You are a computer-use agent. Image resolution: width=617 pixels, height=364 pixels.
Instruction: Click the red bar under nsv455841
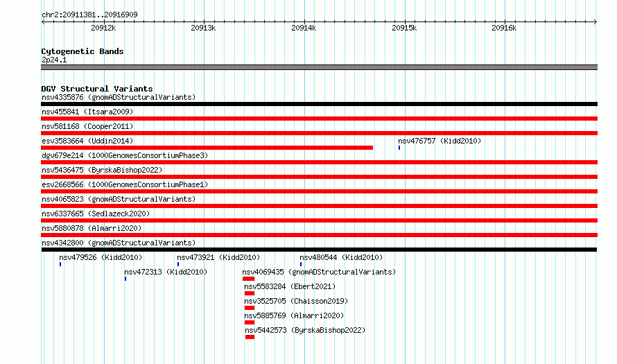tap(319, 119)
